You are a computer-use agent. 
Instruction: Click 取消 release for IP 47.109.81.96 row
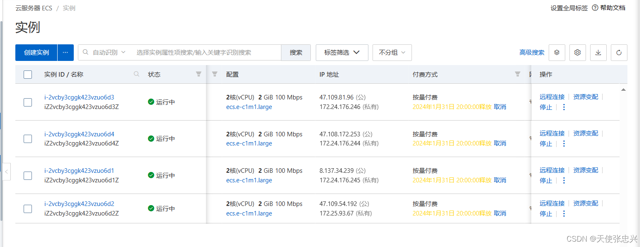(500, 107)
